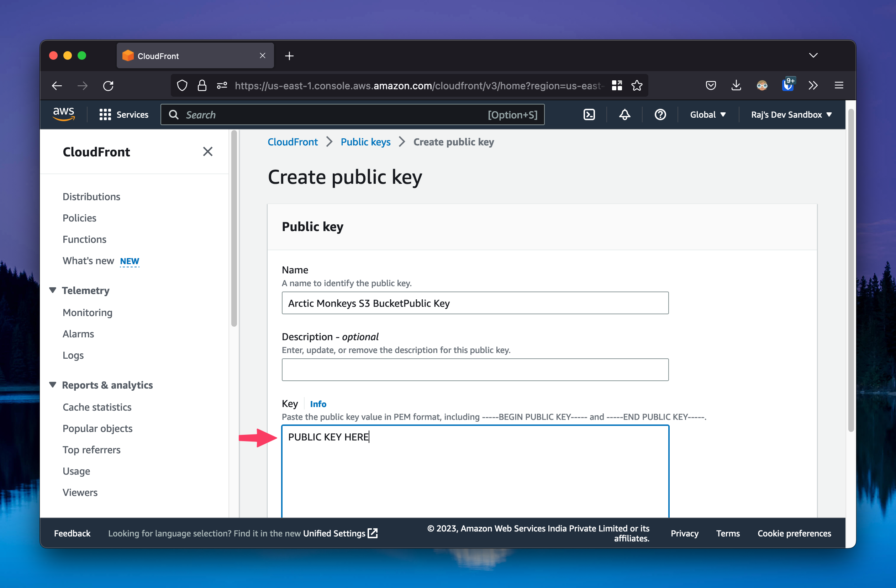Bookmark this page with star icon
The image size is (896, 588).
(637, 86)
